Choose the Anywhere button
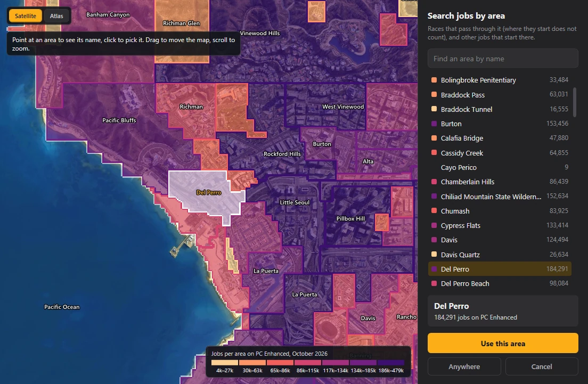Viewport: 588px width, 384px height. (x=464, y=366)
